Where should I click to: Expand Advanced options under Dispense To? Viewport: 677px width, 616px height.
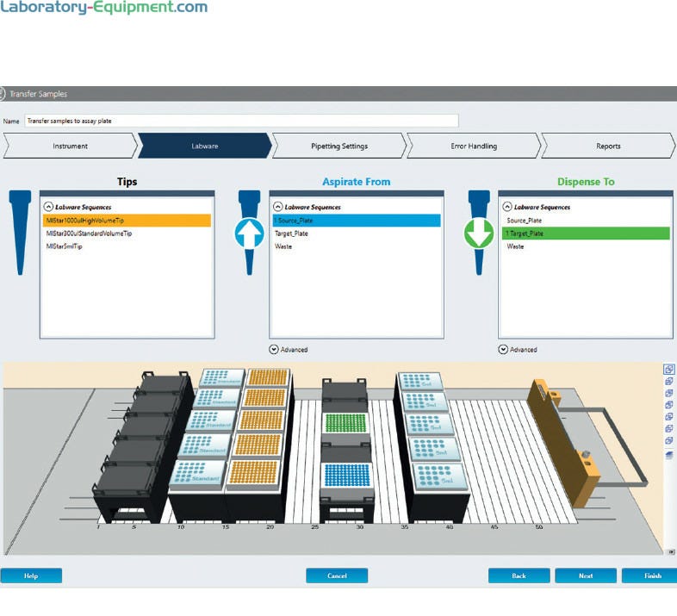coord(503,350)
